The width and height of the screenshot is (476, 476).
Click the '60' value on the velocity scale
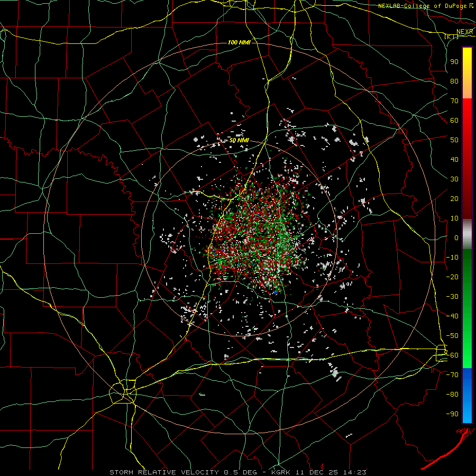click(x=454, y=120)
